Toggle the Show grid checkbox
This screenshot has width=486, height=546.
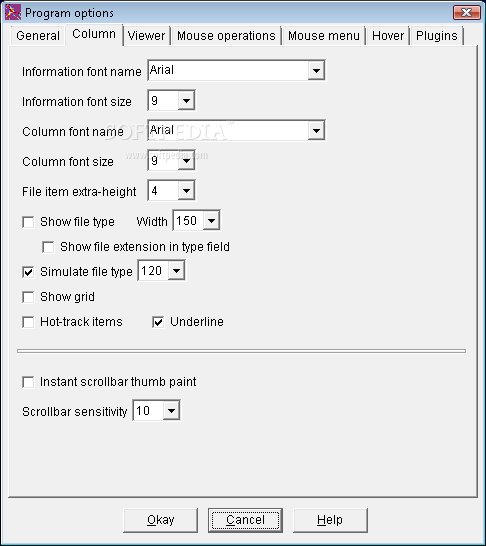(28, 297)
